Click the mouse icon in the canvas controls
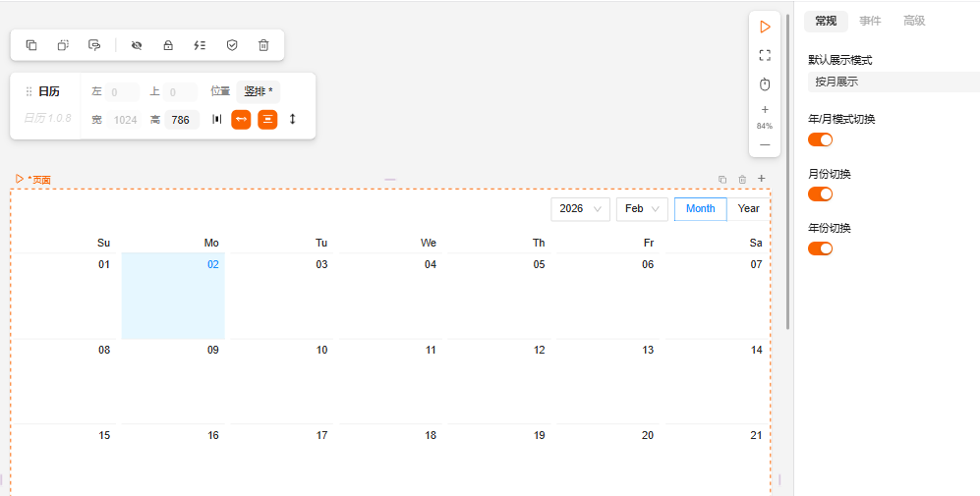This screenshot has height=496, width=980. [765, 84]
